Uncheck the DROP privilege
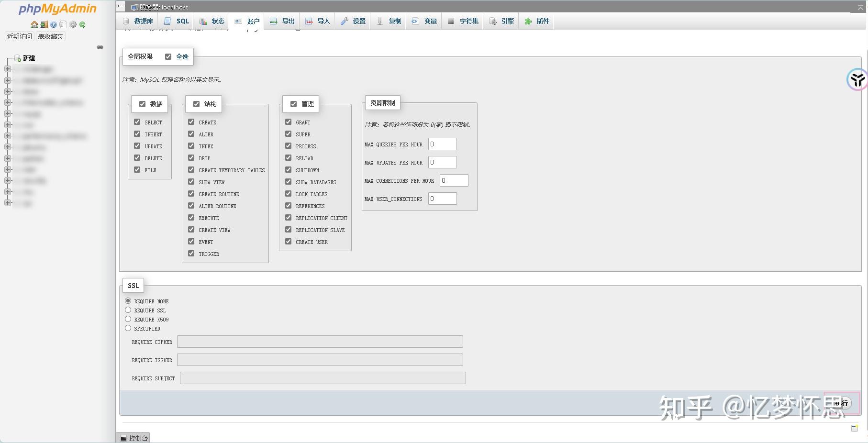868x443 pixels. pyautogui.click(x=191, y=158)
